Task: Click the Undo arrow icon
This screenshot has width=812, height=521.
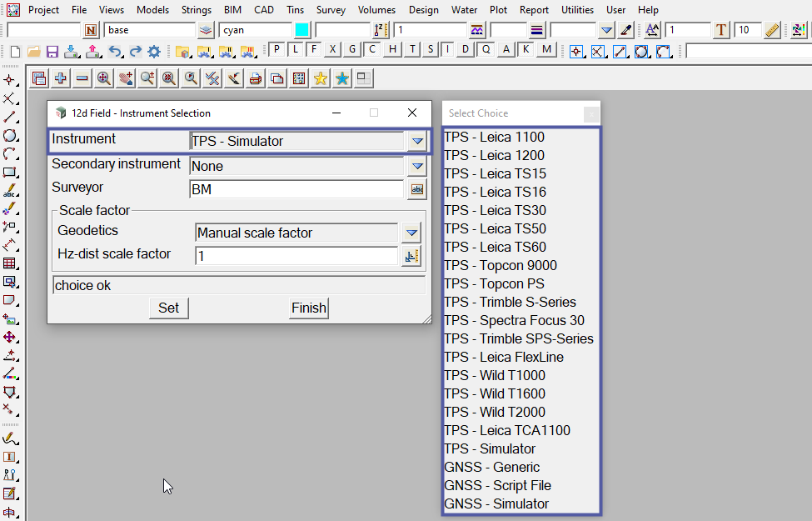Action: click(x=115, y=52)
